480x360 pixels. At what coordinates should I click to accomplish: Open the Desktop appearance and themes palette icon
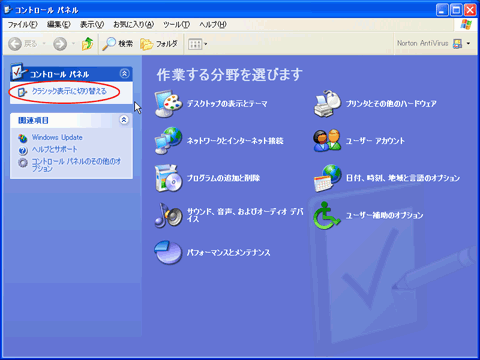coord(168,104)
